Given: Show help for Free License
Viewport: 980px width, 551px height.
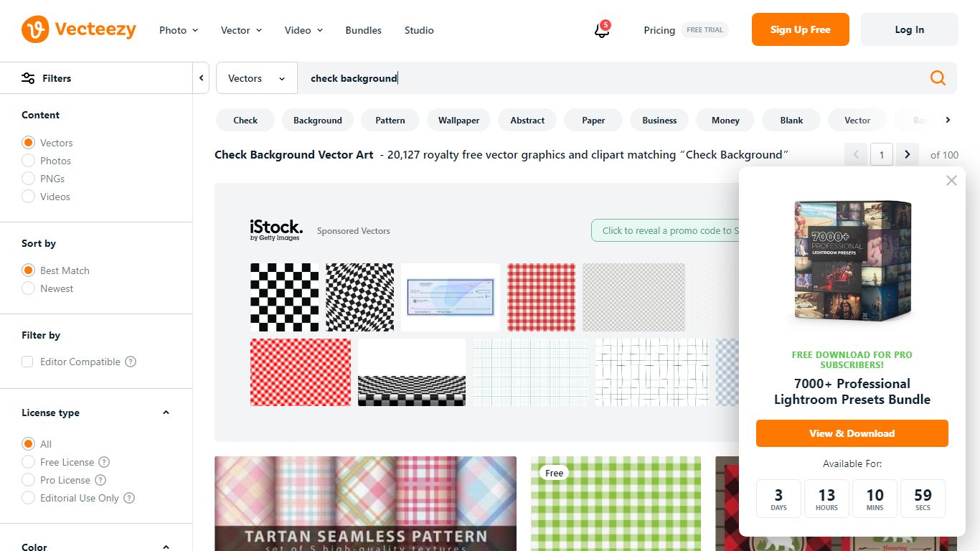Looking at the screenshot, I should tap(104, 462).
